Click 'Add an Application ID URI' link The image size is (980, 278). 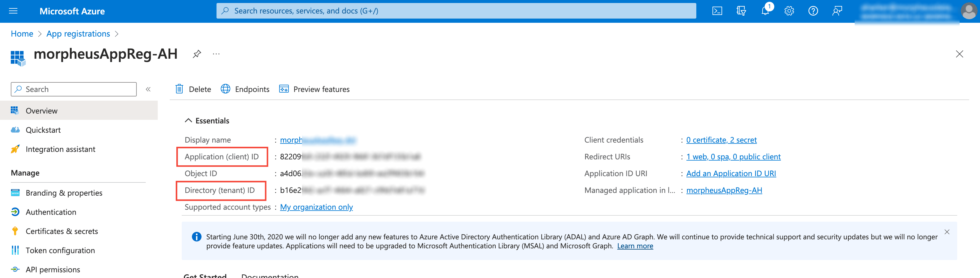(x=731, y=173)
